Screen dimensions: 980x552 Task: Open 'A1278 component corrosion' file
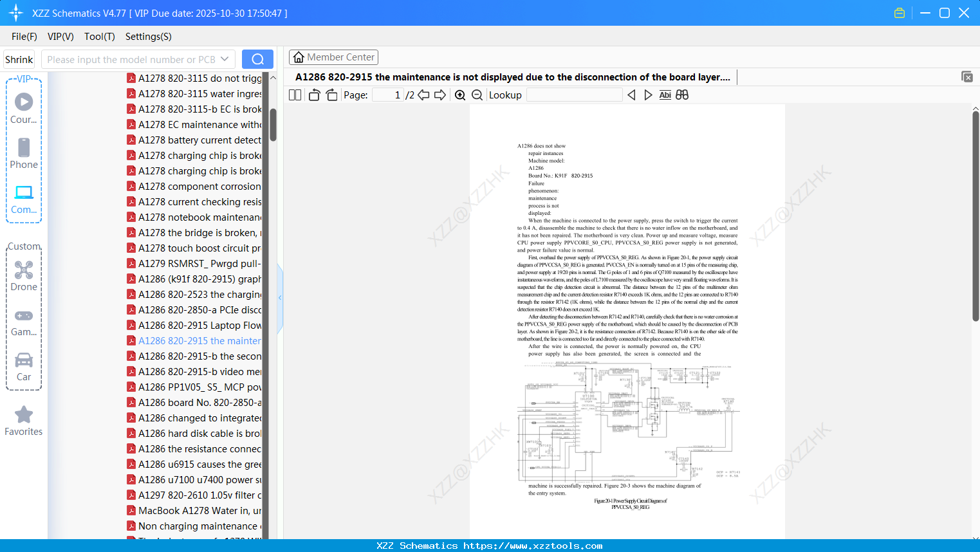[x=194, y=187]
